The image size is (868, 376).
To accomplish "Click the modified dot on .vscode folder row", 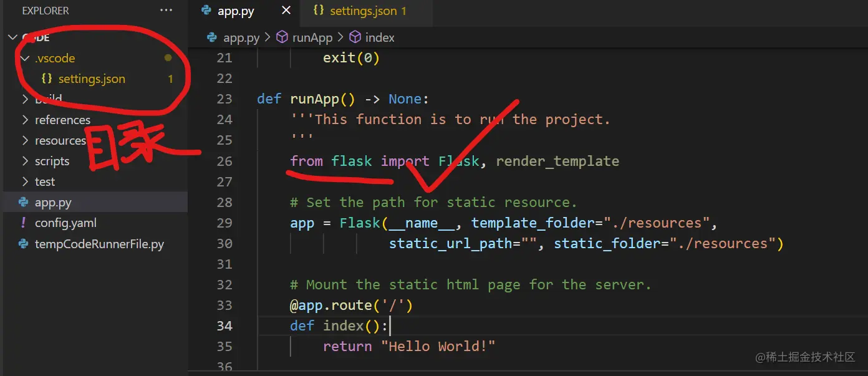I will (x=168, y=58).
